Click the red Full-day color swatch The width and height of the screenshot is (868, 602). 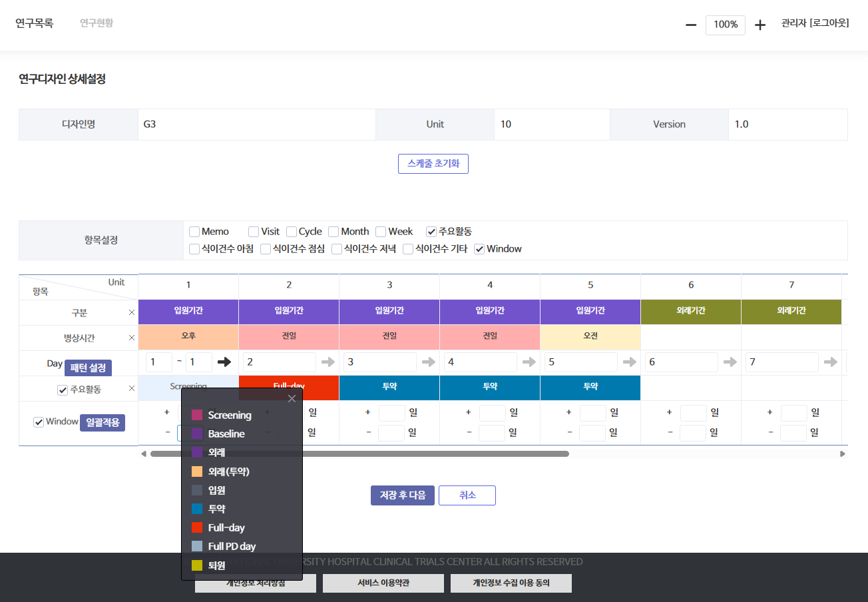tap(197, 527)
